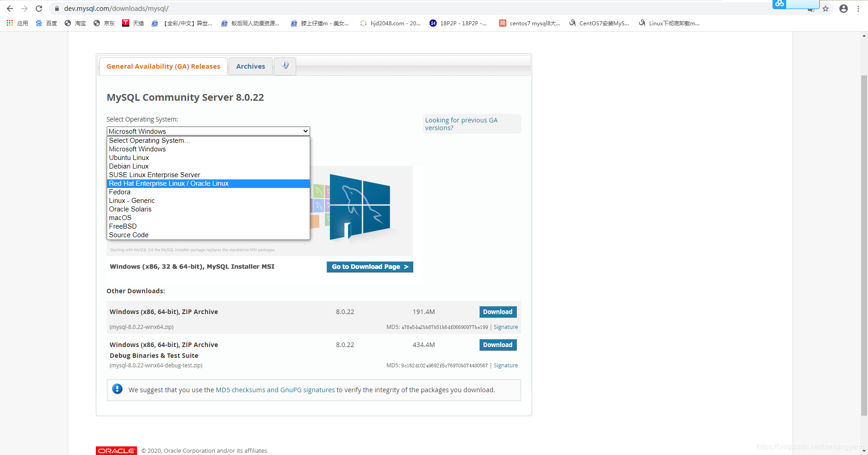Screen dimensions: 868x455
Task: Reload the current page
Action: click(x=39, y=9)
